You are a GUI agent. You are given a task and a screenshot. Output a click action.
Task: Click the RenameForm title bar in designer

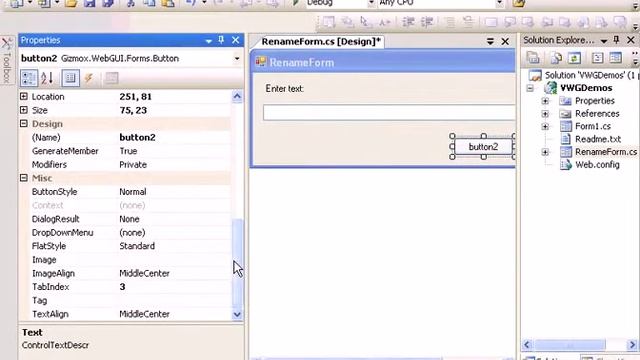tap(384, 62)
